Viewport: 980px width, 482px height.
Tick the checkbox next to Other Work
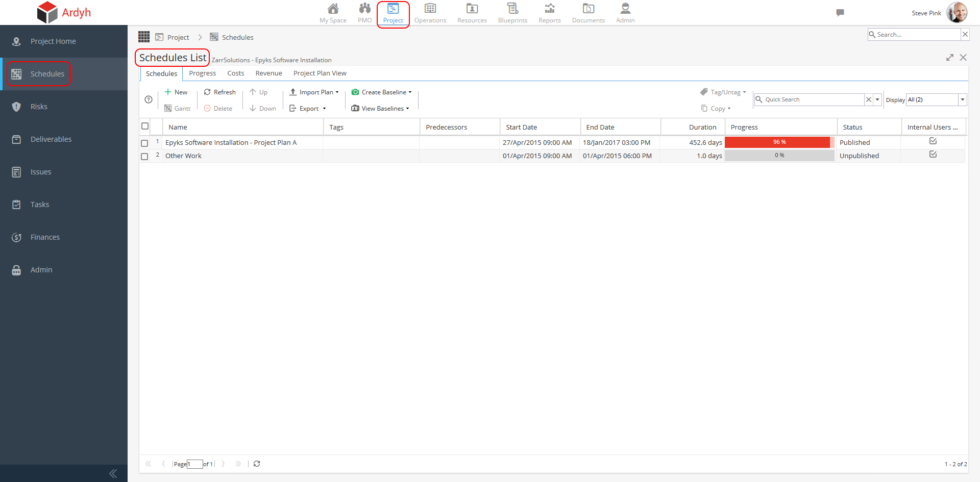(x=144, y=157)
